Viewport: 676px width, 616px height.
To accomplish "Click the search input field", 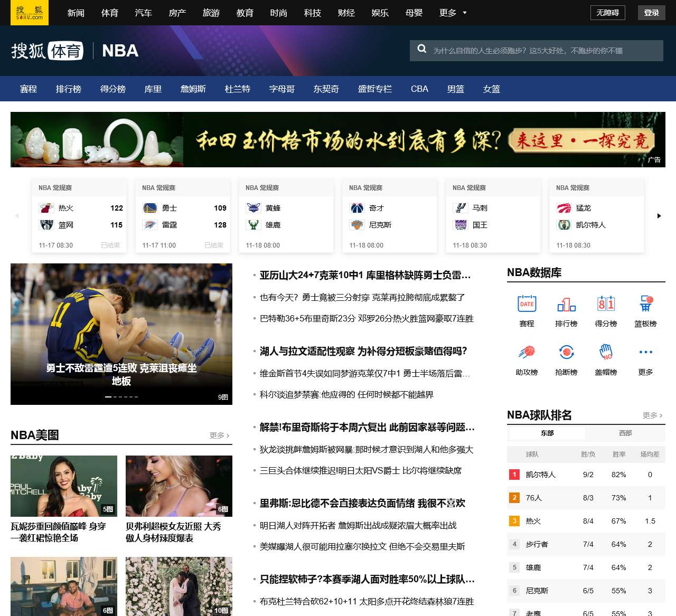I will (x=544, y=51).
